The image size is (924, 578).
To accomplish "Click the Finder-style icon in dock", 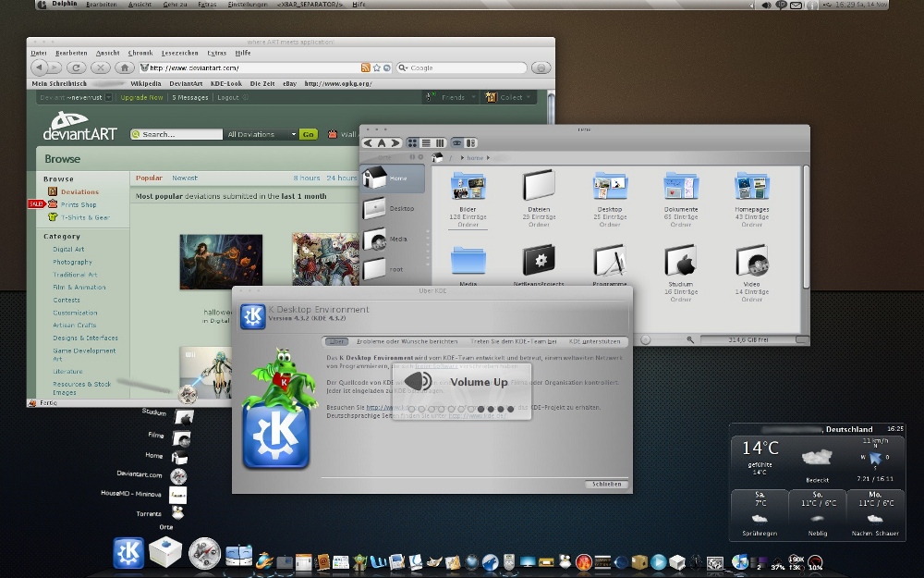I will (x=238, y=555).
